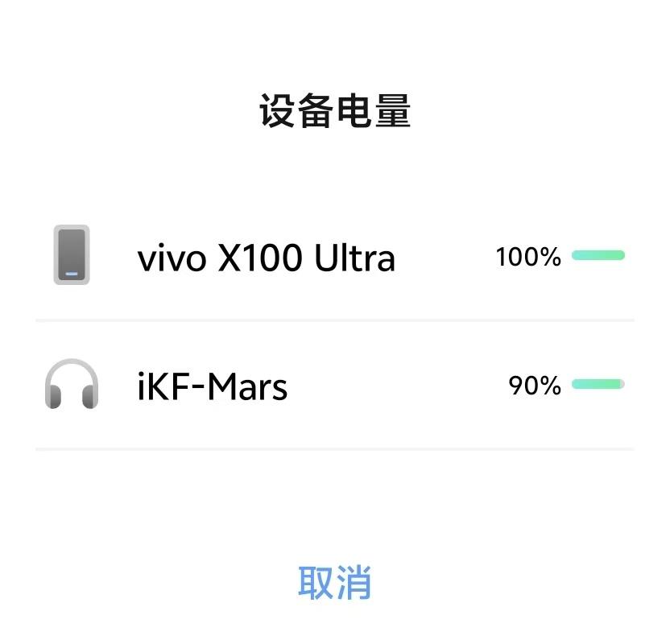Click the blue indicator light on phone icon
The width and height of the screenshot is (670, 644).
[x=72, y=274]
